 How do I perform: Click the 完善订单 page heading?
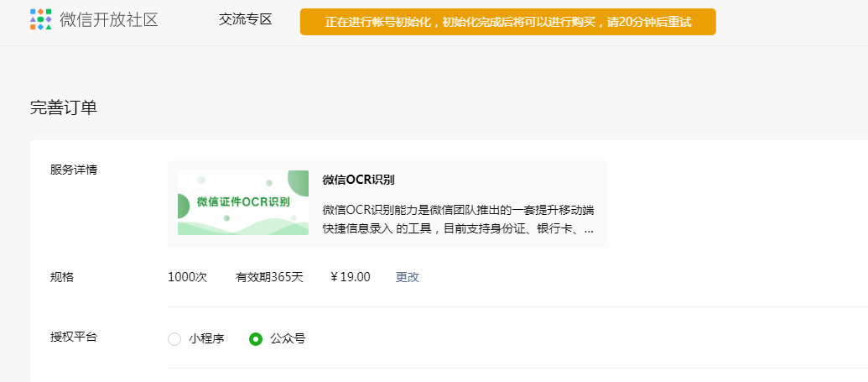(64, 108)
